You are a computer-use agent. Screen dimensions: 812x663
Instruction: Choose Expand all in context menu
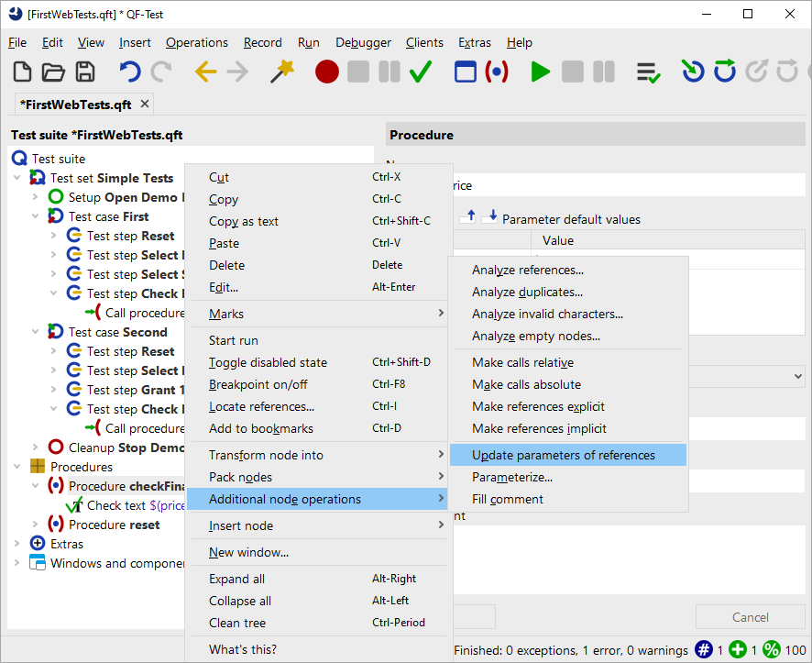tap(319, 579)
